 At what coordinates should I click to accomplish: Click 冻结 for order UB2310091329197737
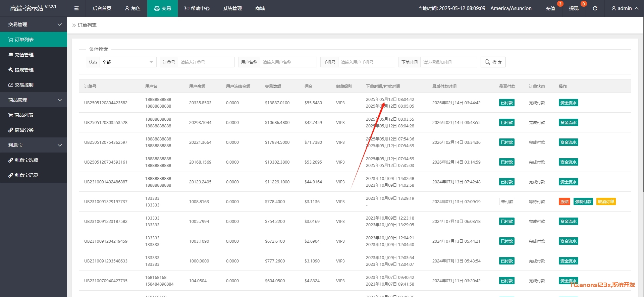[x=564, y=202]
